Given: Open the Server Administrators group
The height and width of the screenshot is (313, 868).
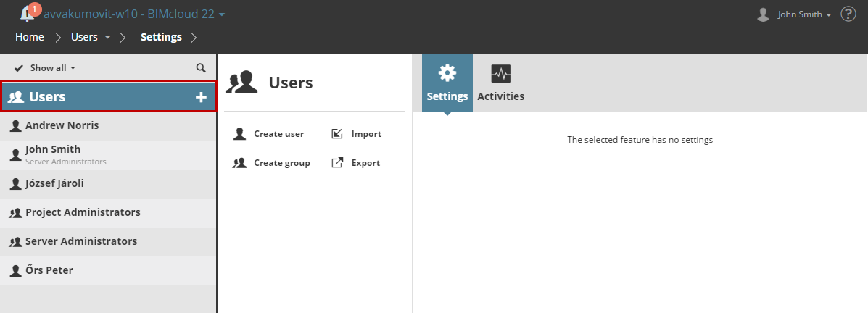Looking at the screenshot, I should (80, 241).
